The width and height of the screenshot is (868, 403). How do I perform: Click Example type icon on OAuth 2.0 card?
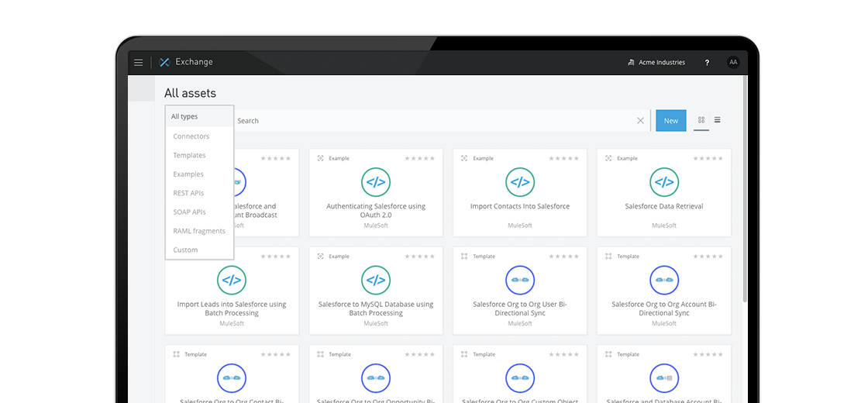(320, 158)
